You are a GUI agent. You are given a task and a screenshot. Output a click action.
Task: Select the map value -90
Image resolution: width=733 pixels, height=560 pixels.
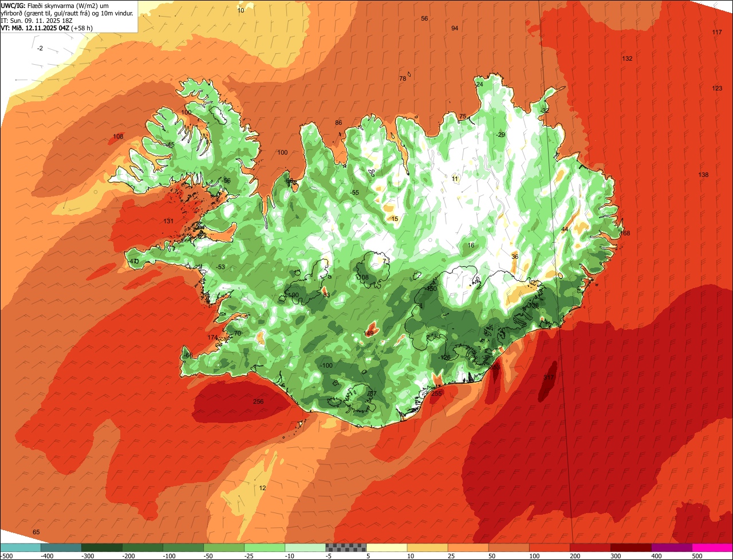point(294,295)
